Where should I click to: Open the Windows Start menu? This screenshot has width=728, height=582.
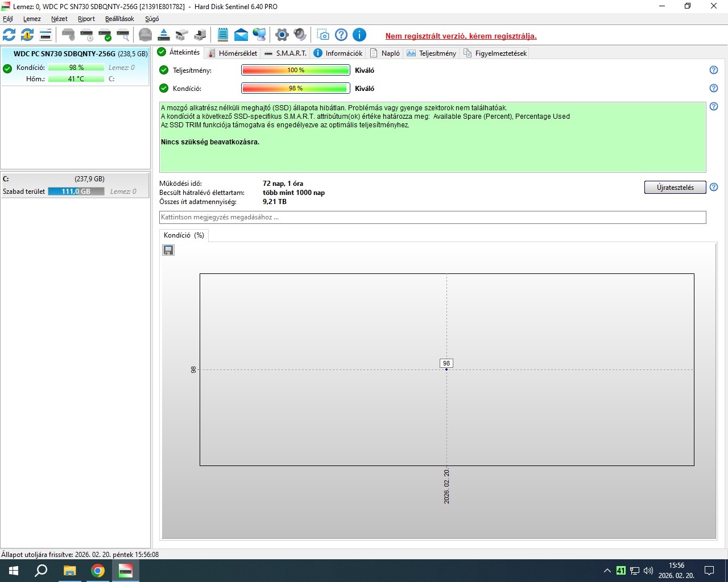[14, 571]
